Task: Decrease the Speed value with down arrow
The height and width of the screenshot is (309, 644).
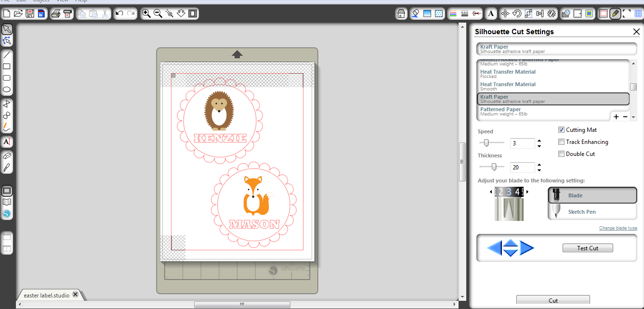Action: pyautogui.click(x=539, y=146)
